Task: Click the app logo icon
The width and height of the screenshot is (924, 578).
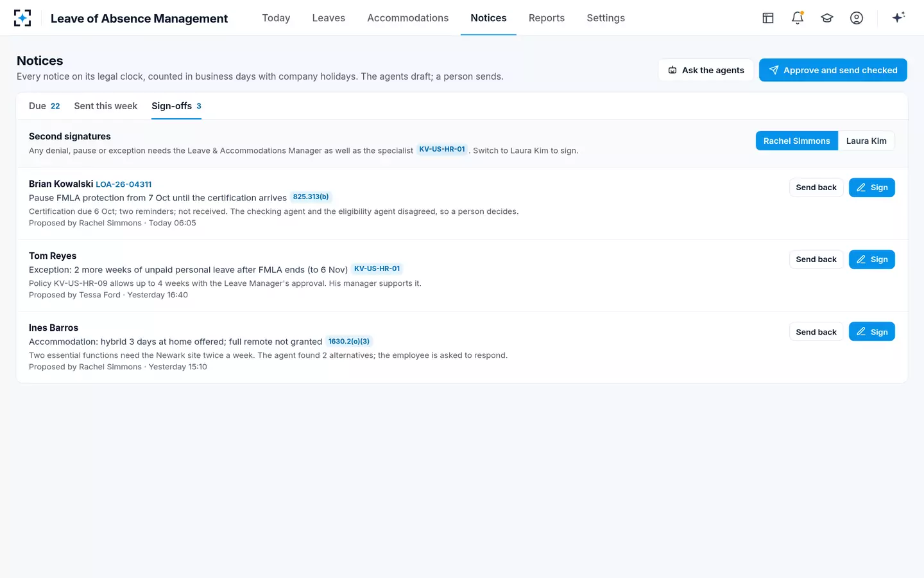Action: click(x=22, y=18)
